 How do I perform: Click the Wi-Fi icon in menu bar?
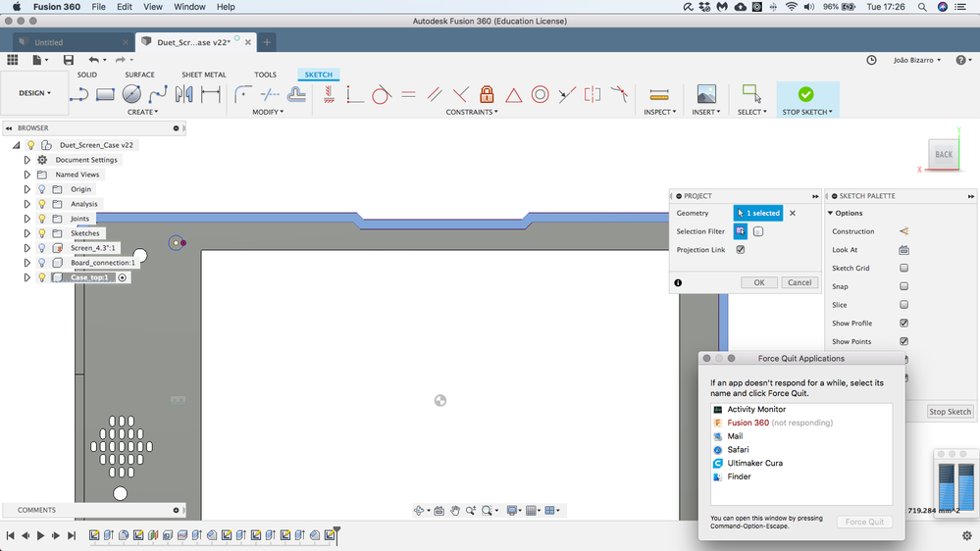click(792, 7)
